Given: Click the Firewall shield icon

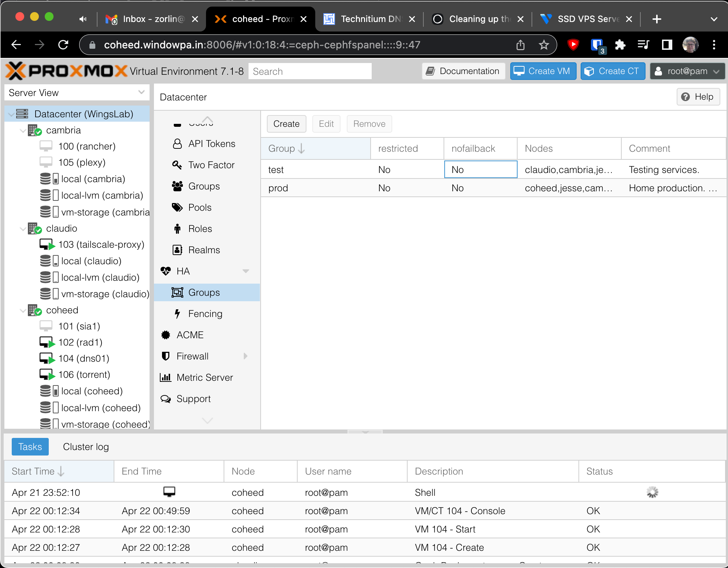Looking at the screenshot, I should tap(166, 356).
